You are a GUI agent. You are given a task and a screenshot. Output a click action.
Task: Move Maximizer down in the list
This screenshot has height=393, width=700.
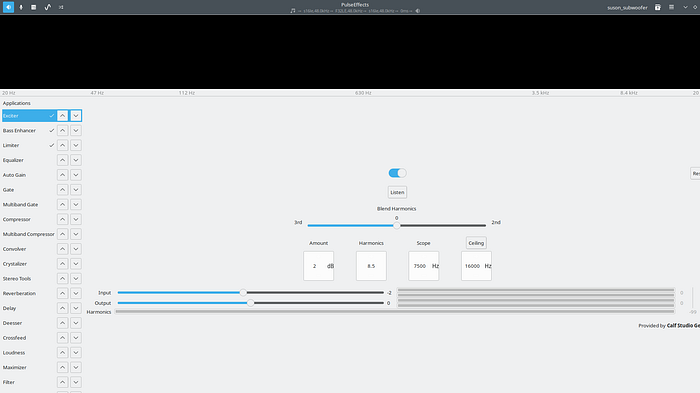76,367
